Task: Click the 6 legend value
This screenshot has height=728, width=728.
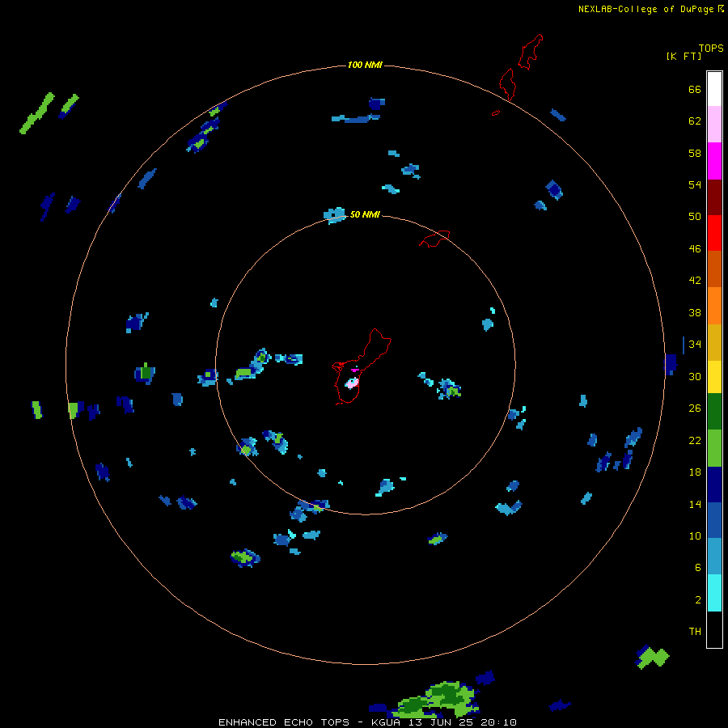Action: pos(698,567)
